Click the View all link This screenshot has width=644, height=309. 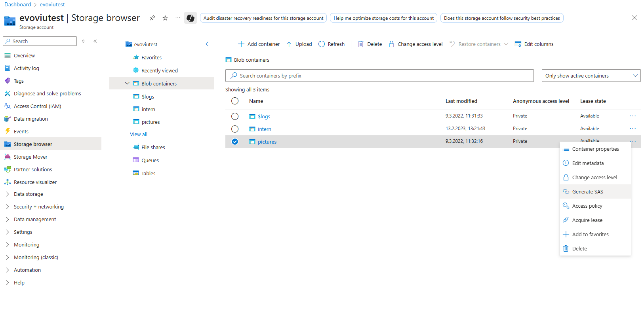[x=139, y=135]
